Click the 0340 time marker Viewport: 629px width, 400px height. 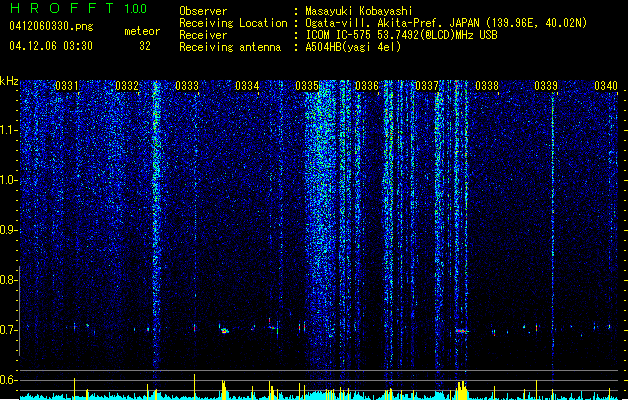(x=606, y=86)
